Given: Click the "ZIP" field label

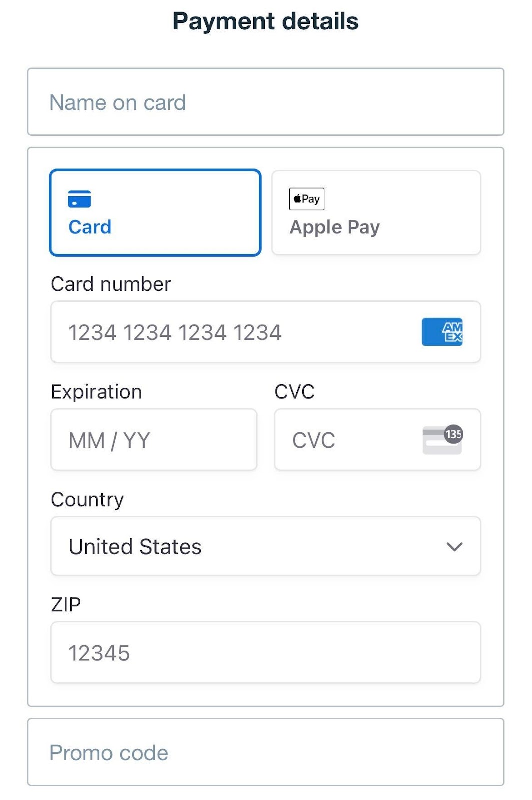Looking at the screenshot, I should click(x=66, y=605).
